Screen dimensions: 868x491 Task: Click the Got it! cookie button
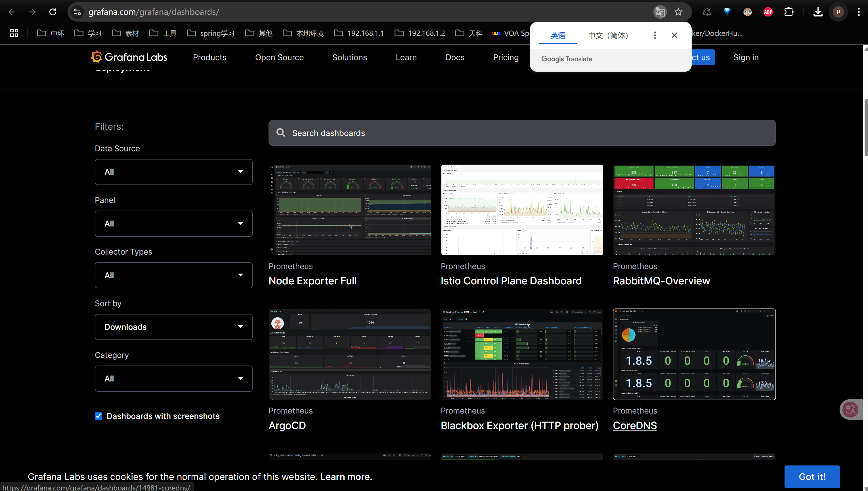(812, 477)
